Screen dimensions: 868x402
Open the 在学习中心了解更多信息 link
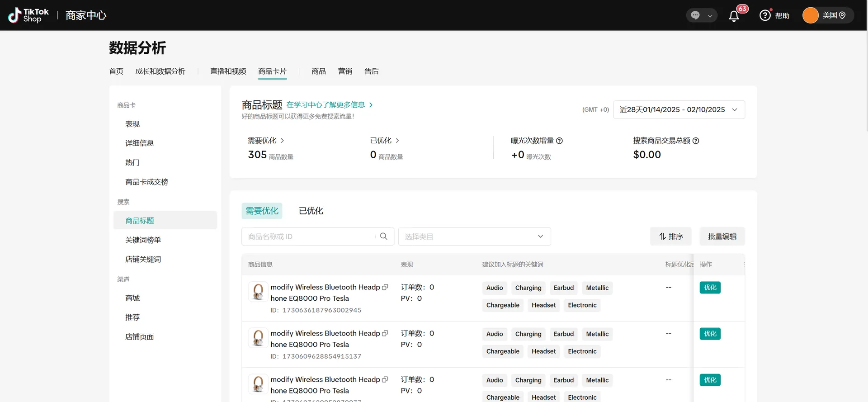(x=330, y=105)
